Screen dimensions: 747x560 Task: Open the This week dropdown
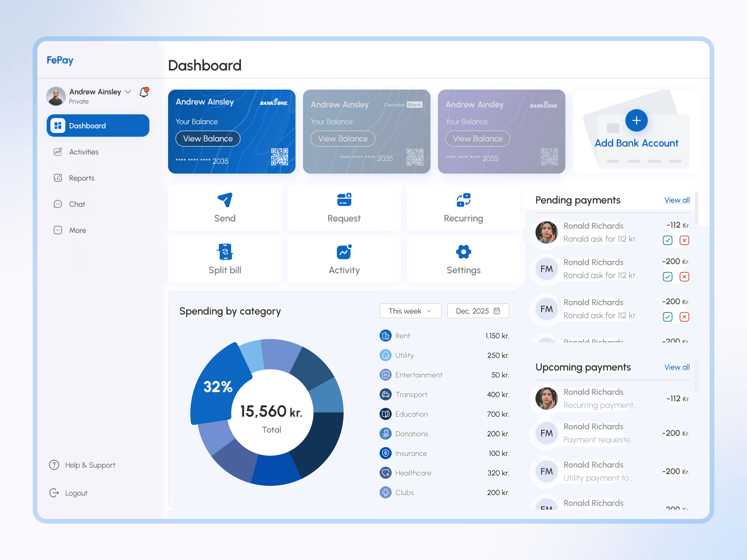click(410, 311)
